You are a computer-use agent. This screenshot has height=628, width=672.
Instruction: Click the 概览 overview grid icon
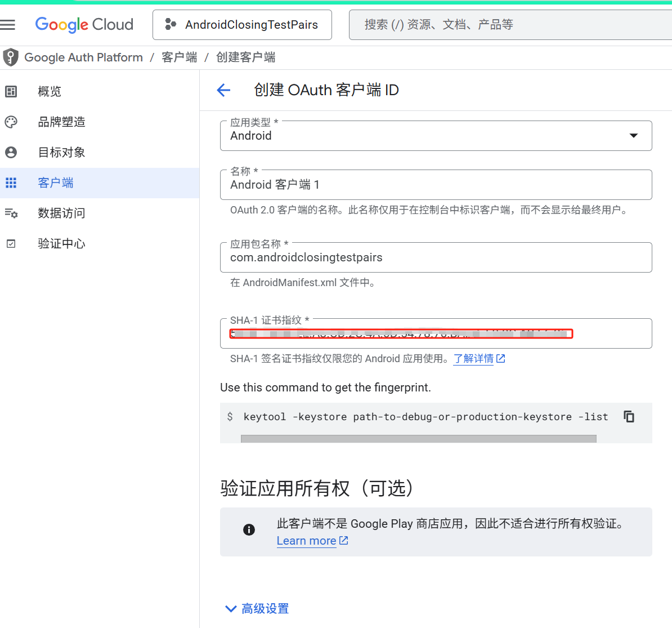pyautogui.click(x=11, y=91)
